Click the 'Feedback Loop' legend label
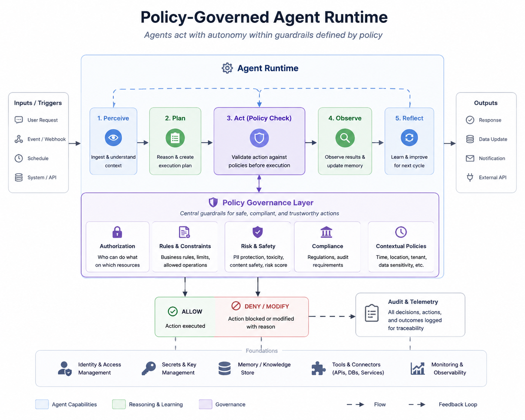The width and height of the screenshot is (525, 420). (x=458, y=404)
